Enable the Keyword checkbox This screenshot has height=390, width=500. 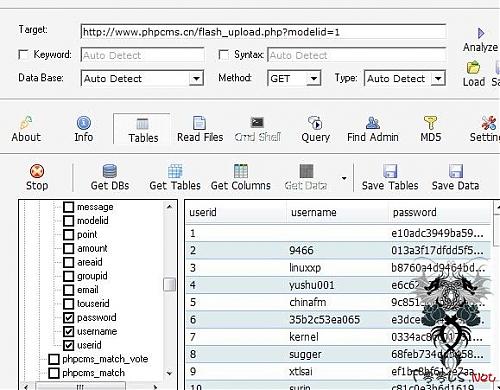23,55
